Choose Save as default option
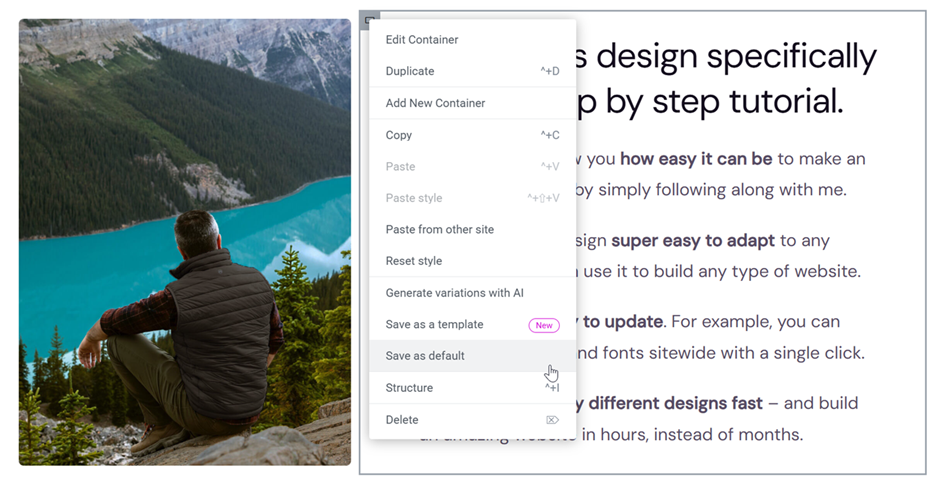 coord(472,356)
